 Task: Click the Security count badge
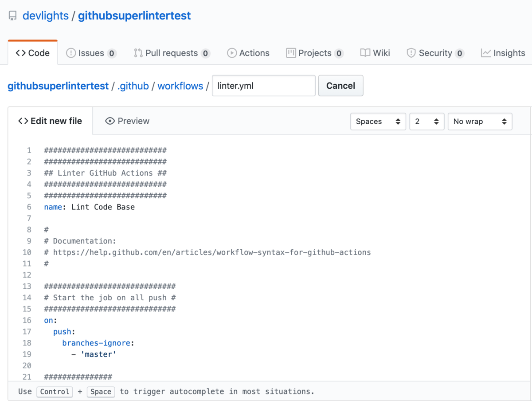tap(460, 54)
